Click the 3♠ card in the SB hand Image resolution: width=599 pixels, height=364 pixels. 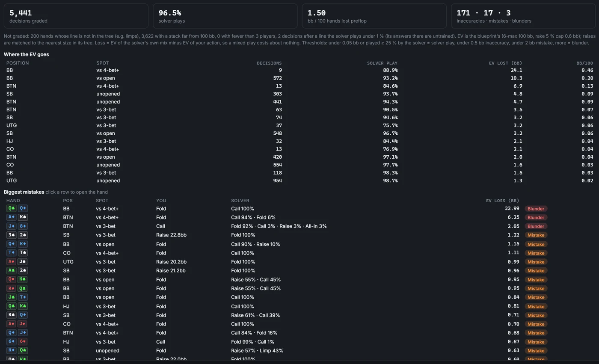(x=12, y=235)
